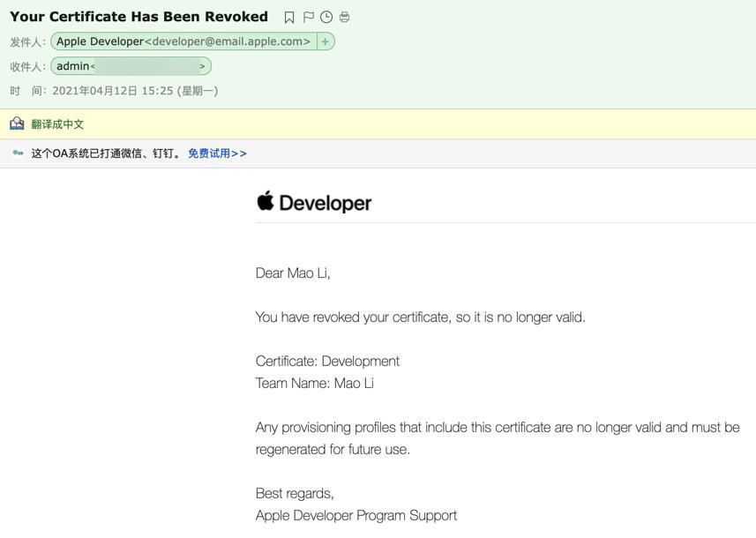Image resolution: width=756 pixels, height=538 pixels.
Task: Flag the email using the flag icon
Action: (309, 18)
